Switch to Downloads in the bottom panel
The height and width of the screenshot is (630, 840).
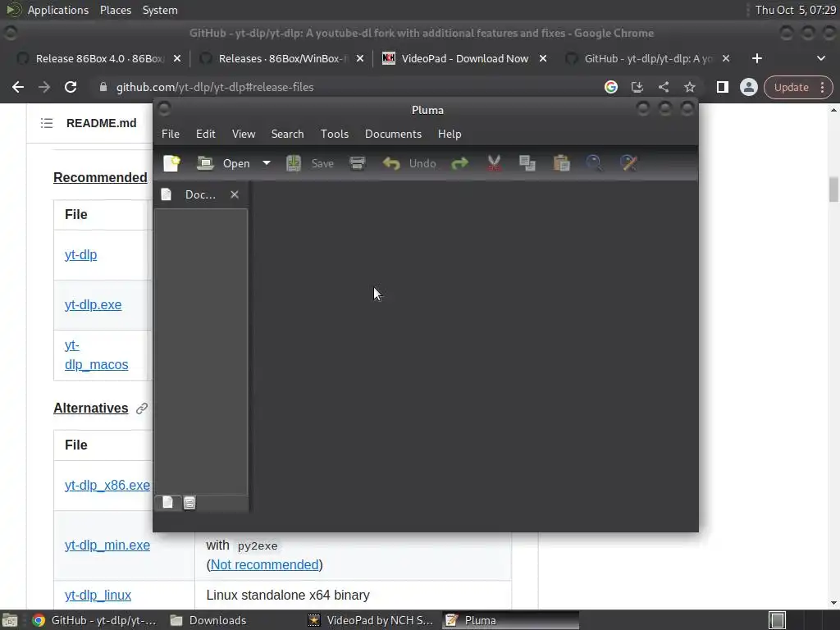click(x=208, y=620)
